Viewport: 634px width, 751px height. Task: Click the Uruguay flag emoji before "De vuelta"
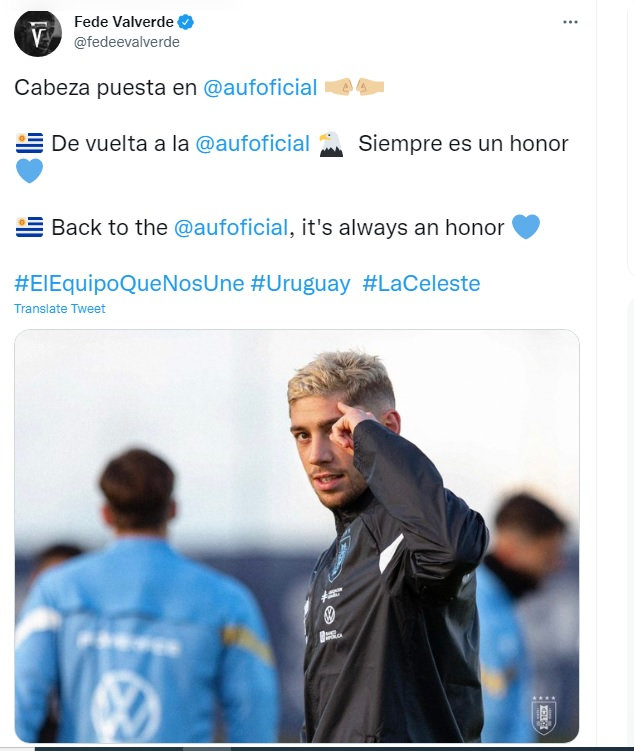tap(30, 143)
